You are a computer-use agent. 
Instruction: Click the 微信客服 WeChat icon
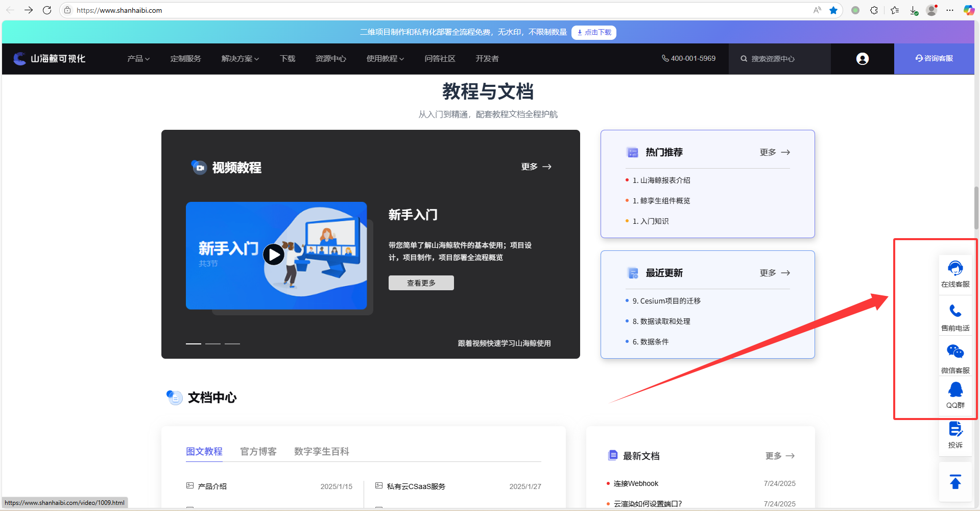click(955, 352)
